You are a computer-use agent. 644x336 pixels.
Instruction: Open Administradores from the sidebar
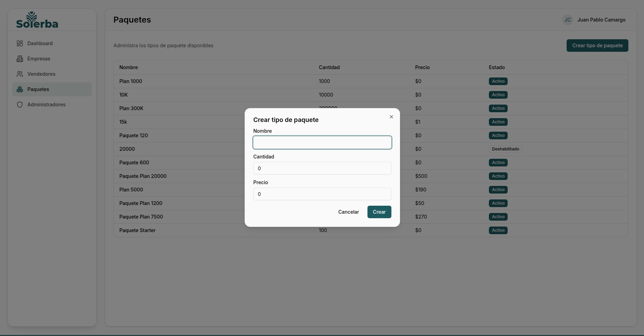pos(46,105)
